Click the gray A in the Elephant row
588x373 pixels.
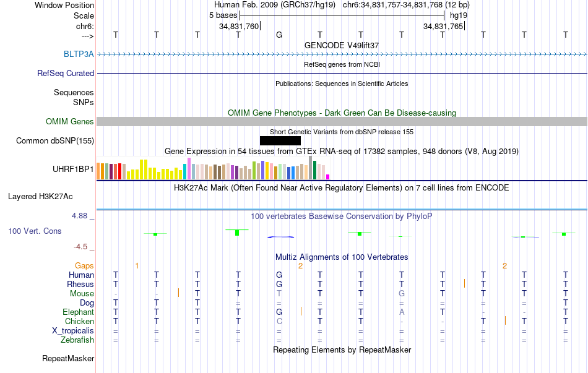[x=402, y=312]
